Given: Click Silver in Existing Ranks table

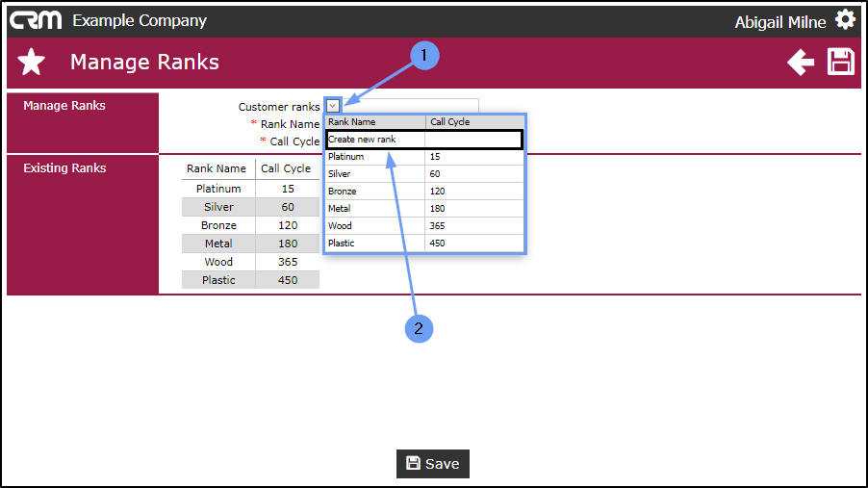Looking at the screenshot, I should click(x=218, y=207).
